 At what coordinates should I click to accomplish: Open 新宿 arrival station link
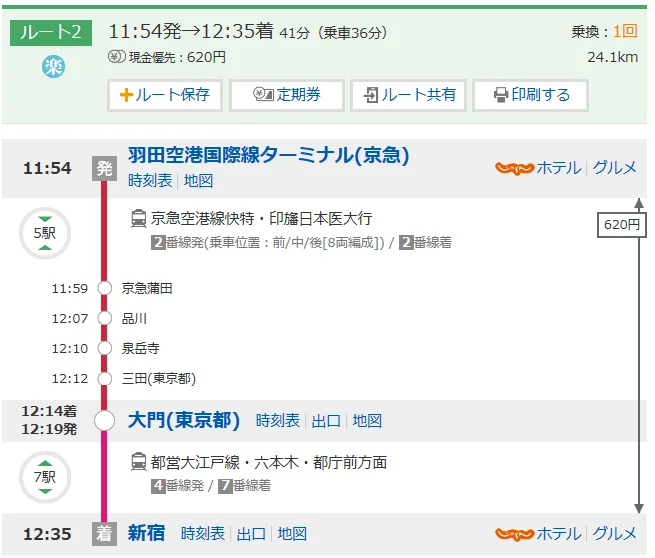point(146,534)
